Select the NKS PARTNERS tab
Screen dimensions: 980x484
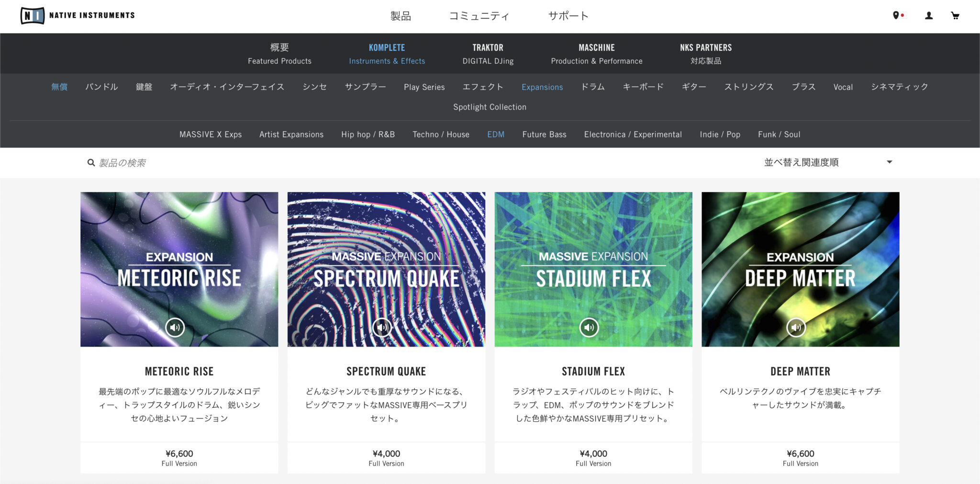pos(706,54)
